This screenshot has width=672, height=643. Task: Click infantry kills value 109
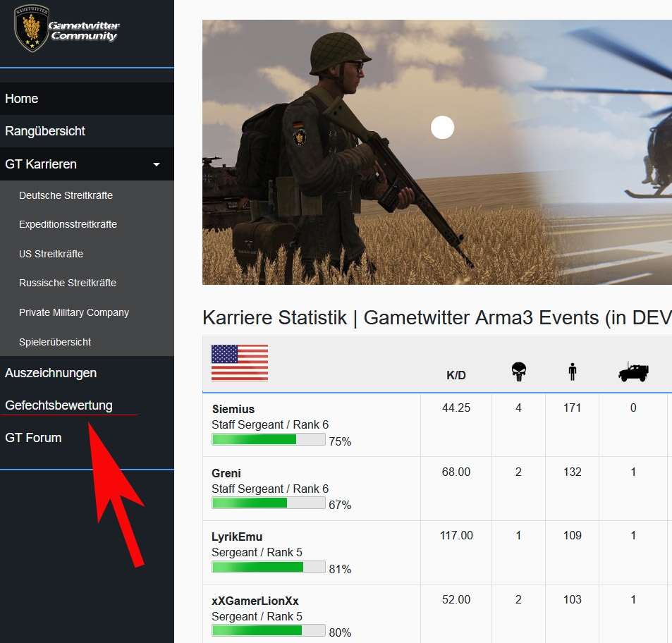[x=572, y=535]
